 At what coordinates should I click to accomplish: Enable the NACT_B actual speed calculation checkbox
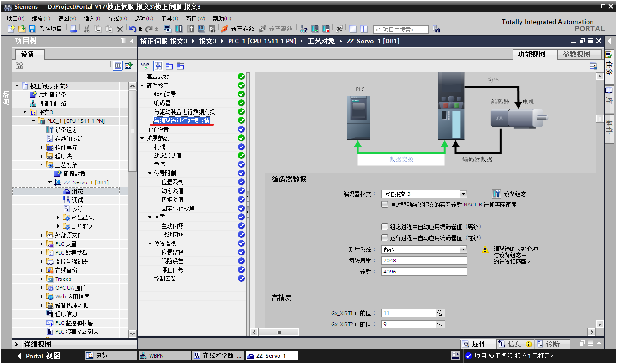pos(385,205)
